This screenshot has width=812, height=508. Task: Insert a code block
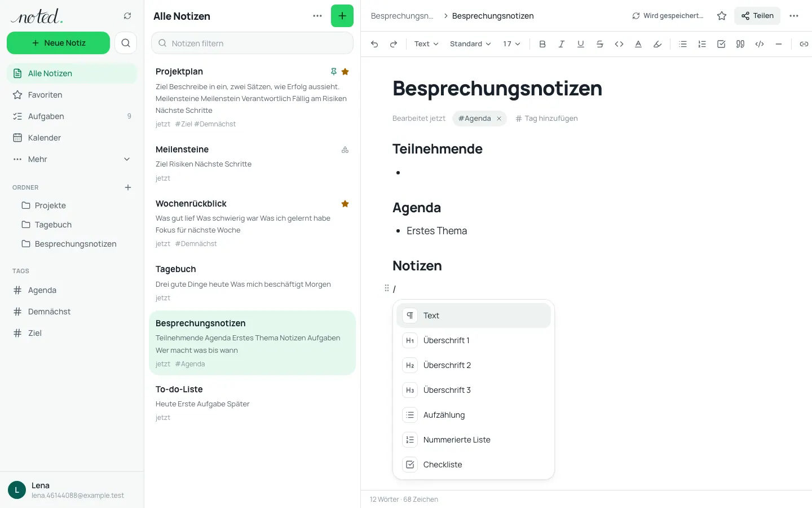tap(760, 44)
